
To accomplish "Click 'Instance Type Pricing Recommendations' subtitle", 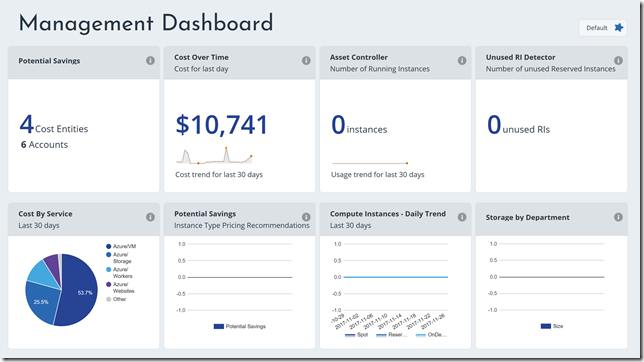I will [242, 225].
